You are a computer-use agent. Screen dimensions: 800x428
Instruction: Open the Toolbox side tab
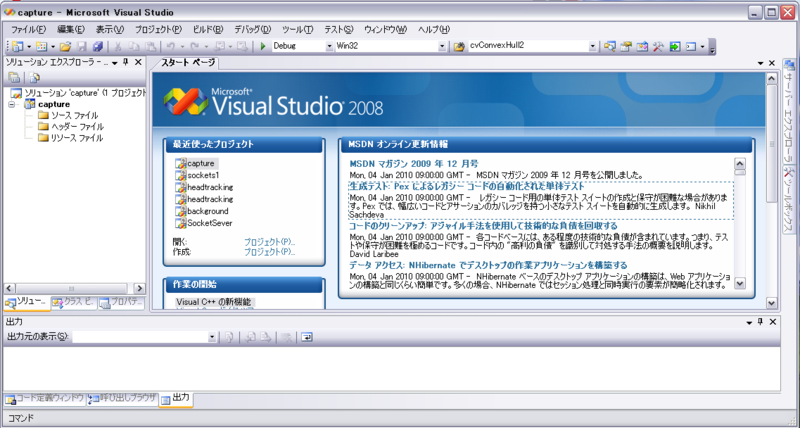pyautogui.click(x=789, y=200)
